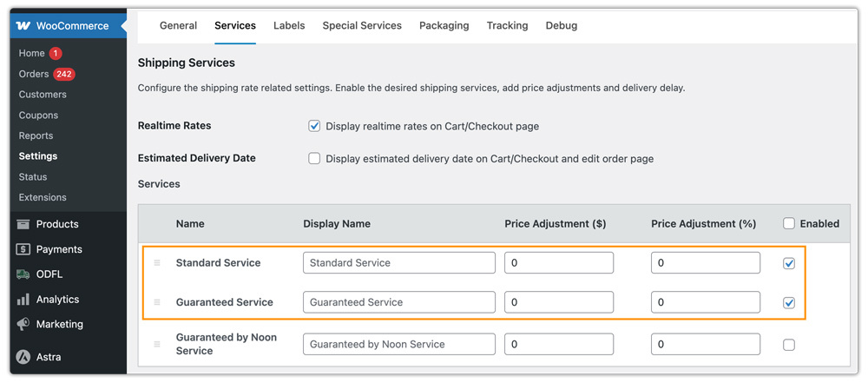868x383 pixels.
Task: Open the Customers submenu item
Action: (x=43, y=94)
